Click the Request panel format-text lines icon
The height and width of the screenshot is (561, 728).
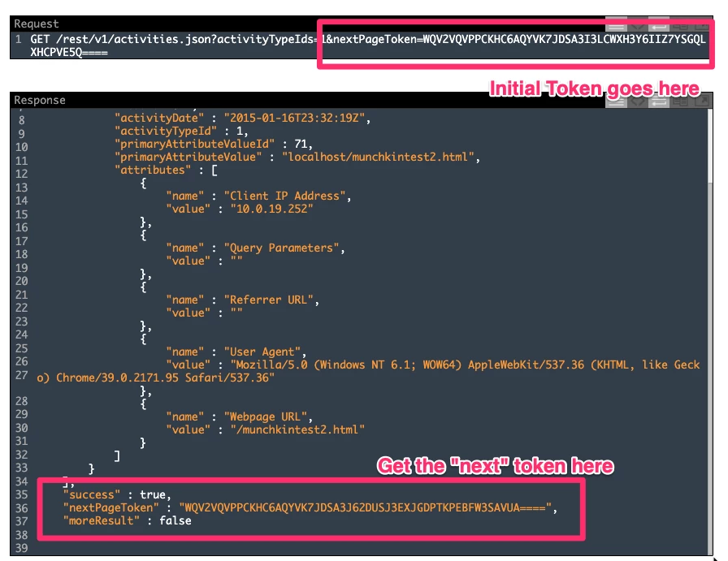(616, 24)
